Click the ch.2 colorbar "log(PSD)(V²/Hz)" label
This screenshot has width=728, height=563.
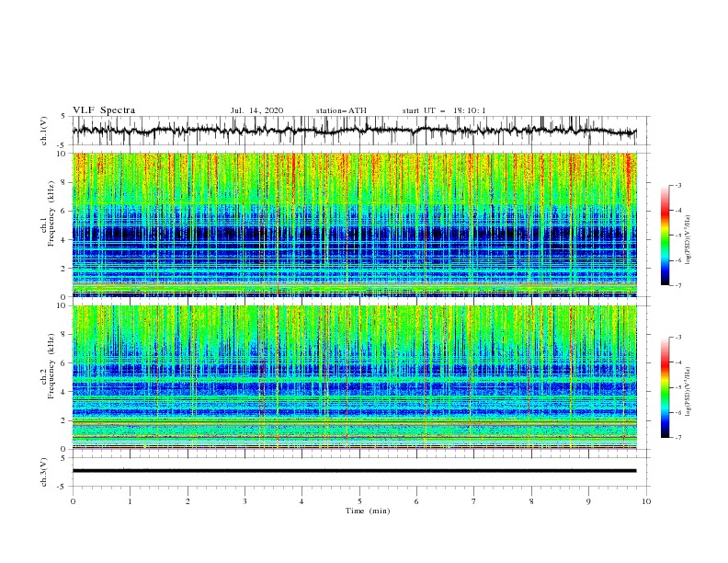click(688, 392)
